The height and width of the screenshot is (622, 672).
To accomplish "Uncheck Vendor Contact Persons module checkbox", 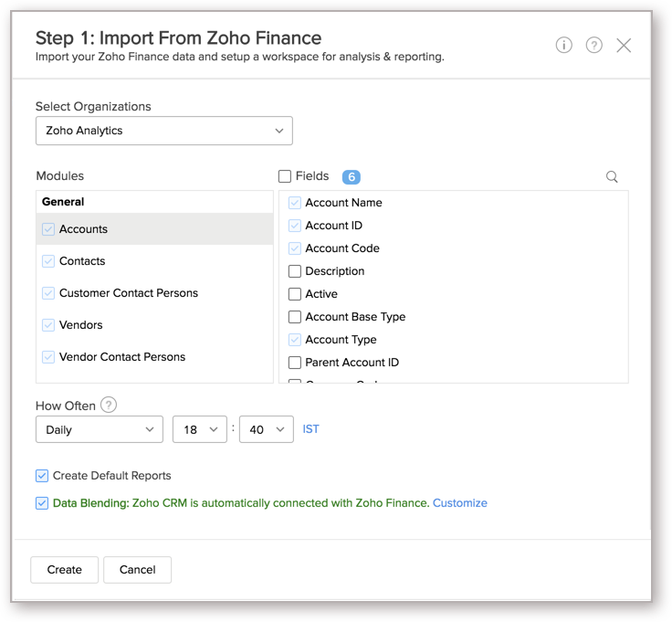I will click(x=48, y=357).
